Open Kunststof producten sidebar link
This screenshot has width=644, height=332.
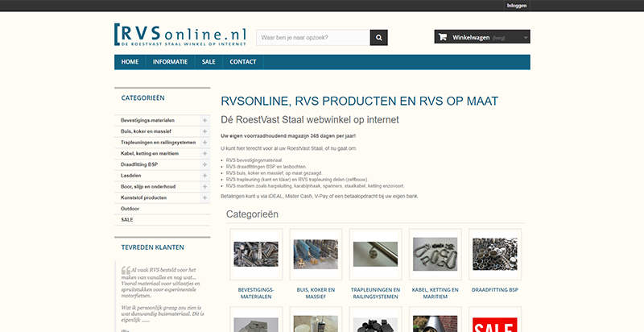144,197
